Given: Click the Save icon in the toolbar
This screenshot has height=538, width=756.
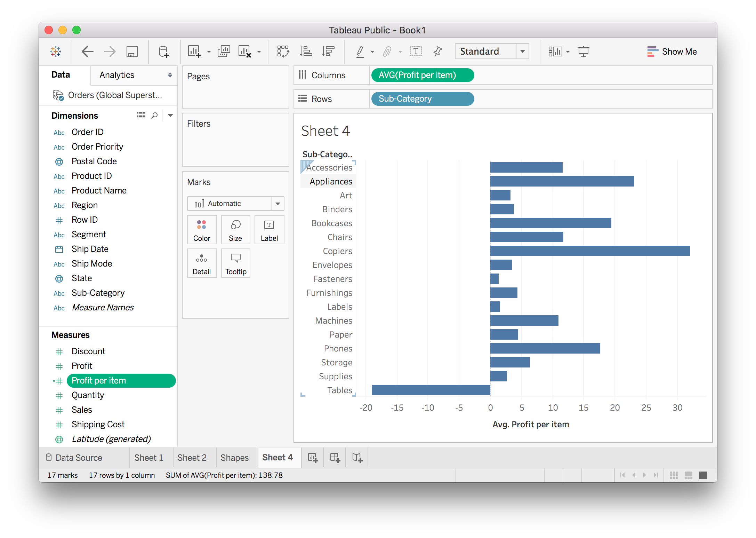Looking at the screenshot, I should coord(132,52).
